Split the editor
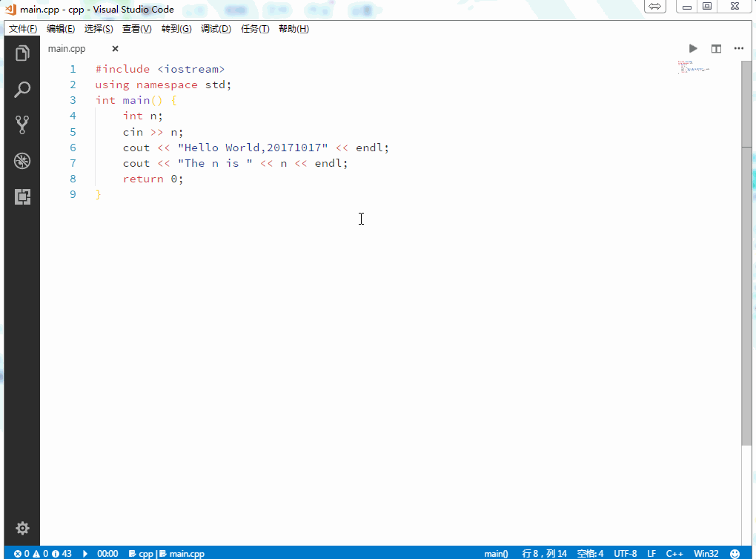 [x=716, y=48]
